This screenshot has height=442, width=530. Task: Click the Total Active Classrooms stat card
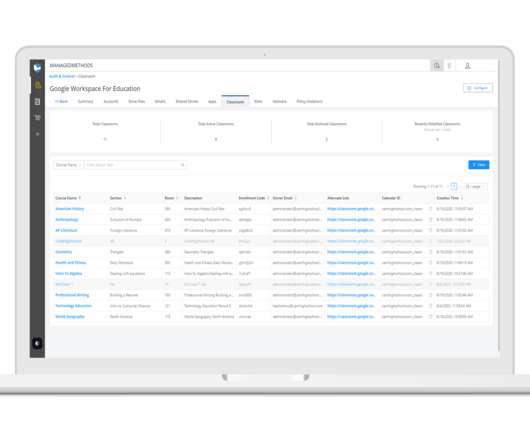click(x=216, y=131)
